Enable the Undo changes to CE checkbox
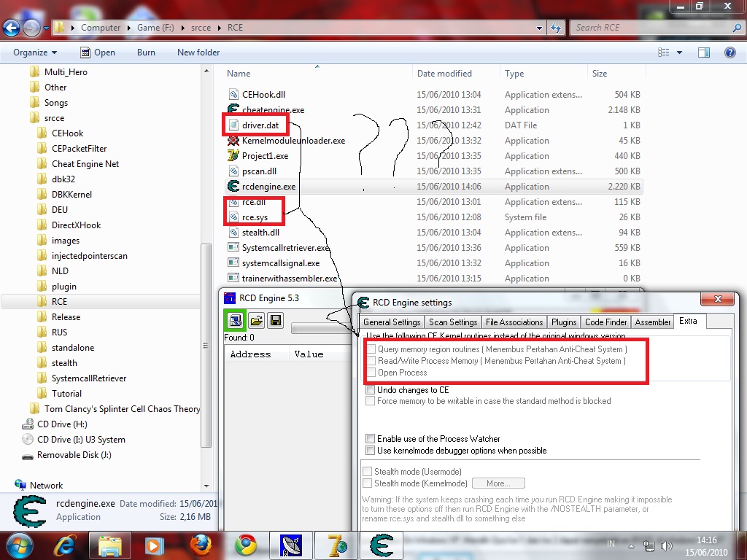The image size is (747, 560). pyautogui.click(x=371, y=390)
